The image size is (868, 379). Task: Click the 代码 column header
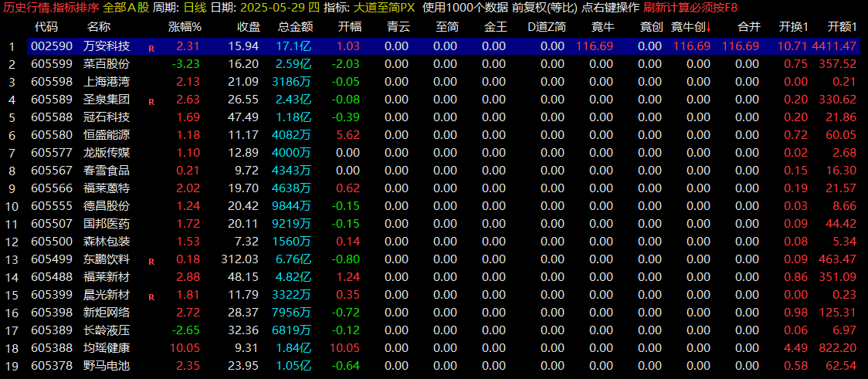[x=46, y=26]
